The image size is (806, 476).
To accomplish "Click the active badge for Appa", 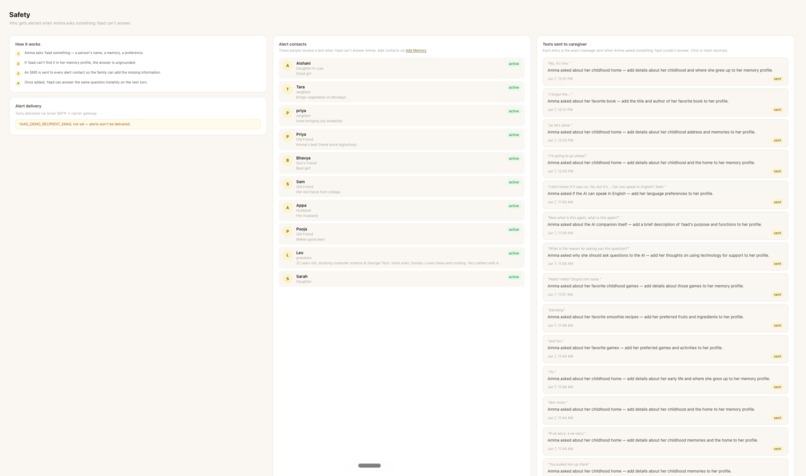I will point(514,206).
